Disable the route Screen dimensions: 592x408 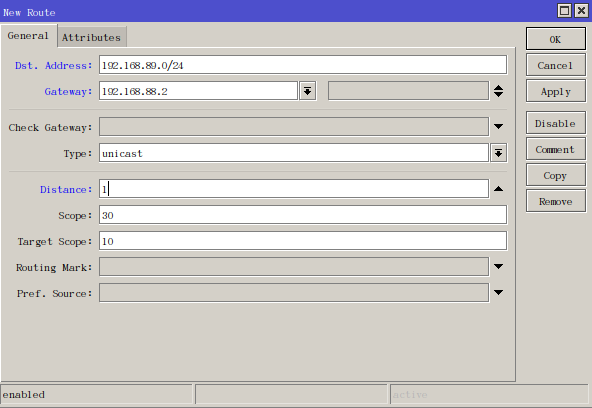click(556, 123)
